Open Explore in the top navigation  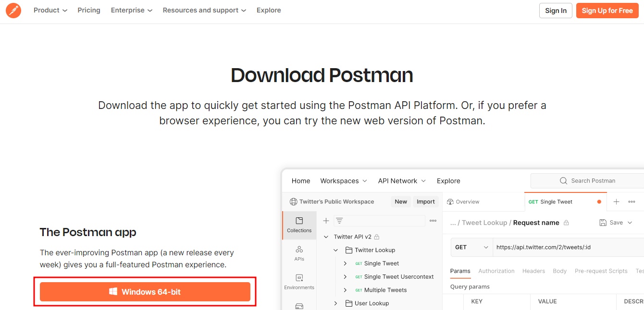pos(269,10)
